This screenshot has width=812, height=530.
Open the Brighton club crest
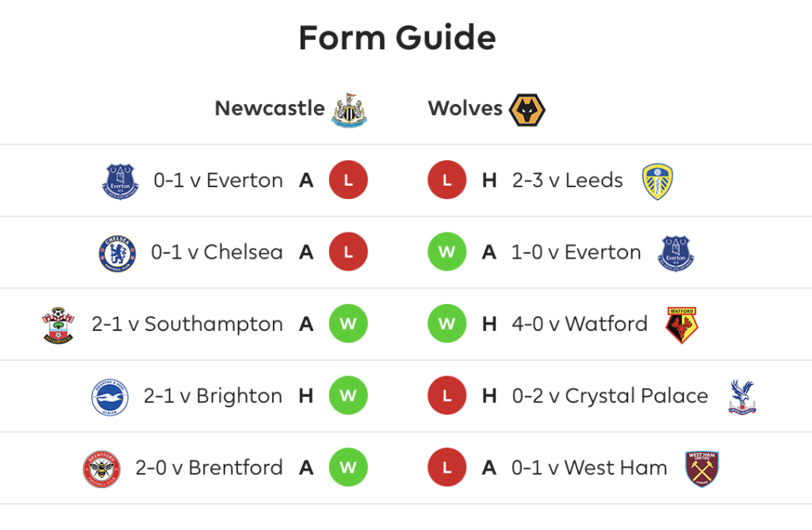pos(109,397)
